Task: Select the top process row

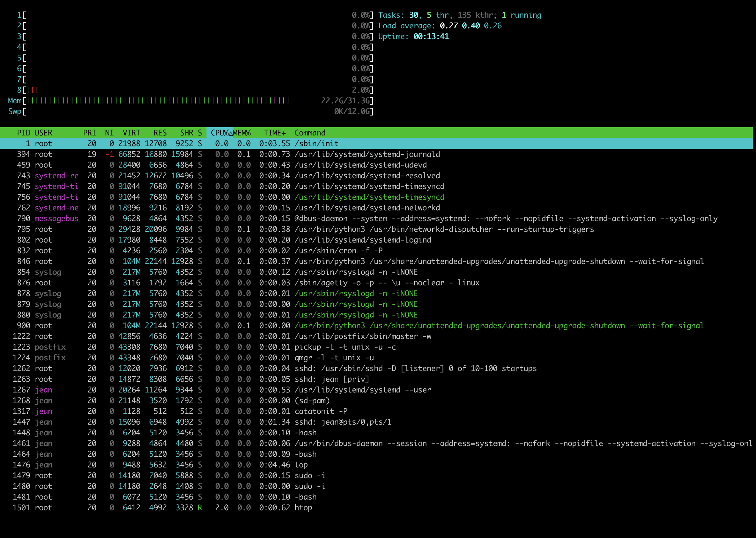Action: point(376,465)
